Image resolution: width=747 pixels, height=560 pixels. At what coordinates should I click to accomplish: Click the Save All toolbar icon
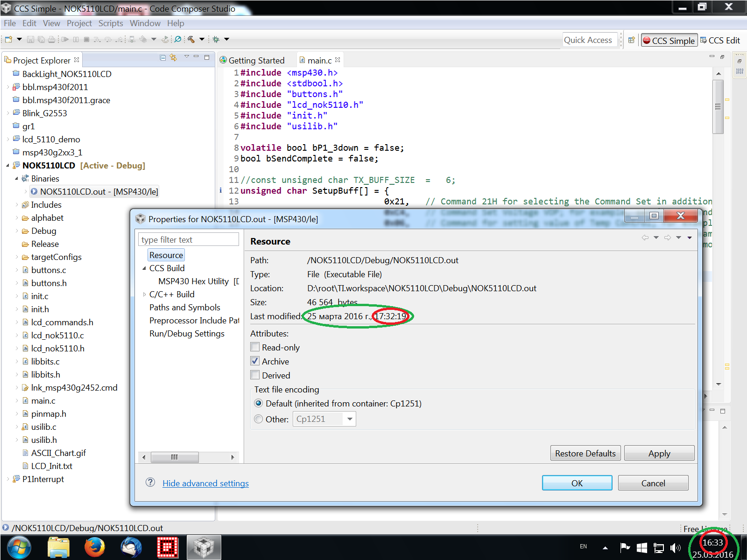pyautogui.click(x=41, y=40)
